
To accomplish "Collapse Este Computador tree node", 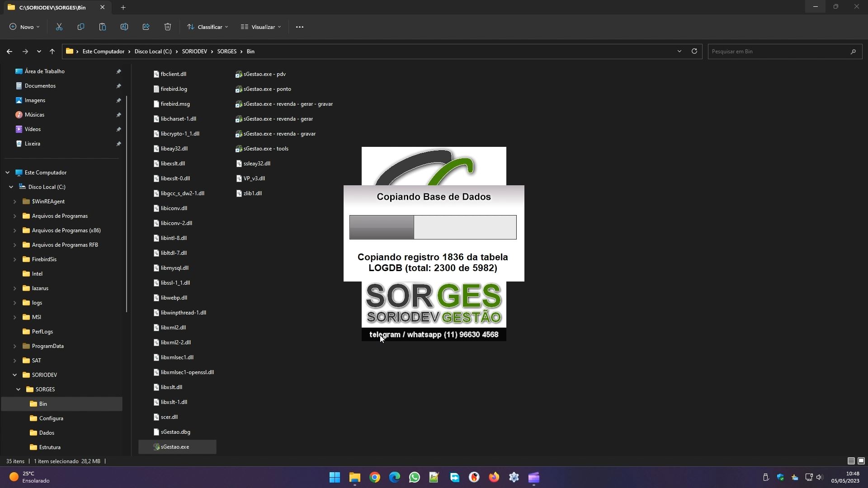I will pyautogui.click(x=8, y=173).
